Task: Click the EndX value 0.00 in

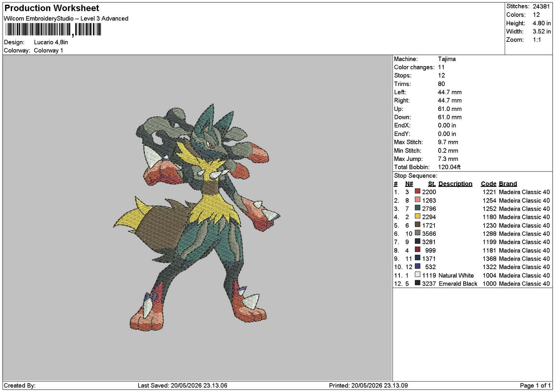Action: (447, 126)
